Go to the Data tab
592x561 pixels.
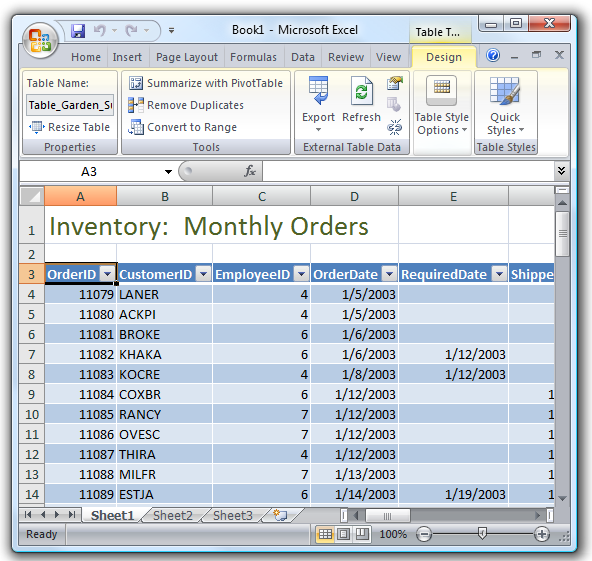[303, 57]
